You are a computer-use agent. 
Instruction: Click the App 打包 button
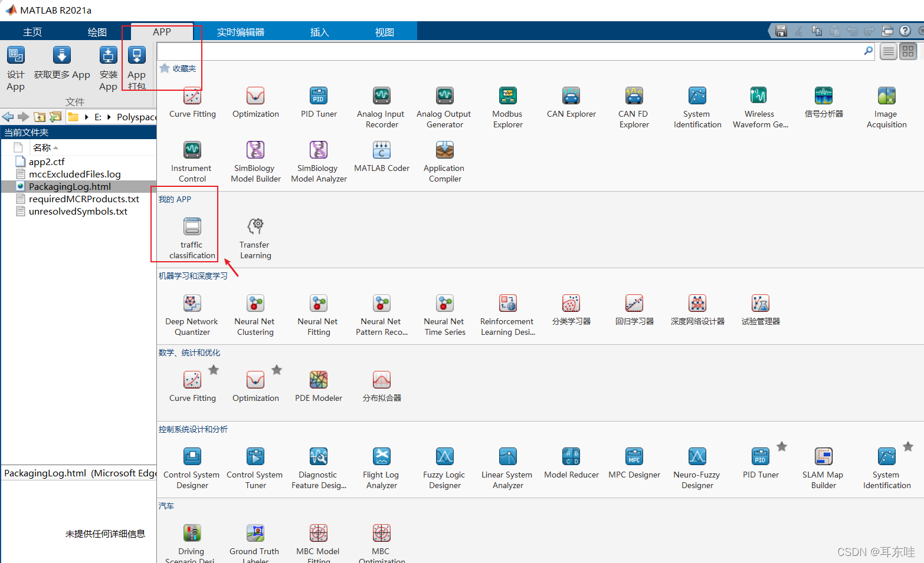(137, 68)
